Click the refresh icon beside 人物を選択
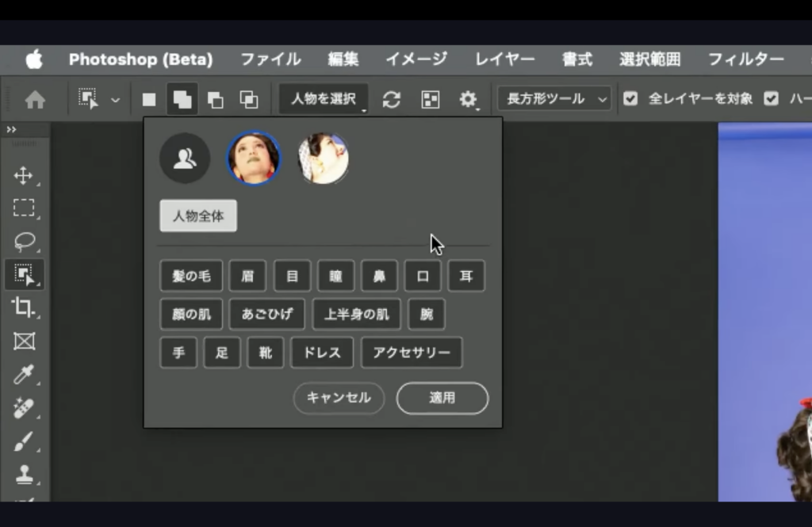 tap(391, 99)
